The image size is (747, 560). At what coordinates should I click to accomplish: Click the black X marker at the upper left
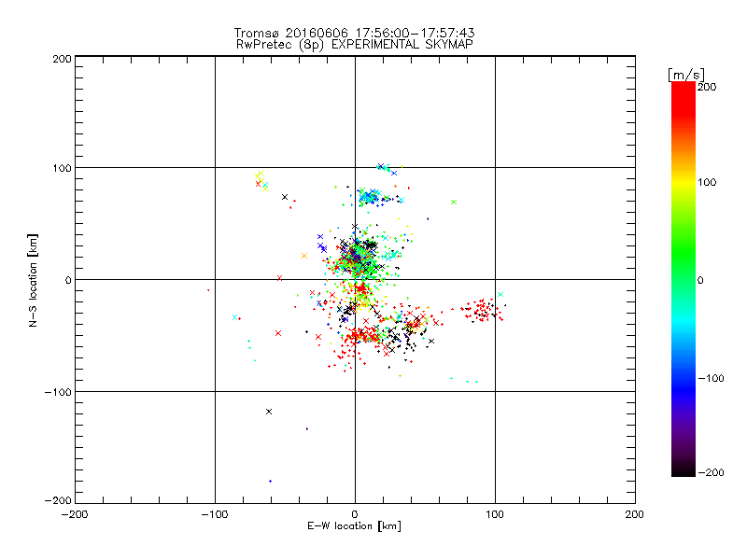point(285,197)
